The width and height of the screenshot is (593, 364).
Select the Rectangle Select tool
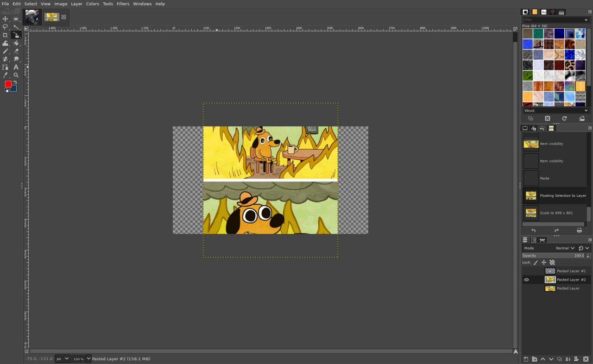(x=16, y=19)
